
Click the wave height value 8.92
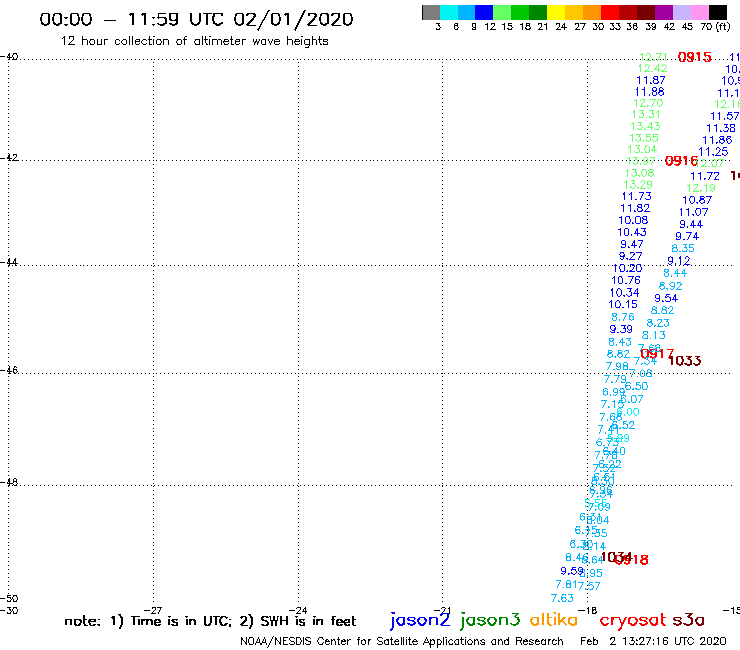671,286
